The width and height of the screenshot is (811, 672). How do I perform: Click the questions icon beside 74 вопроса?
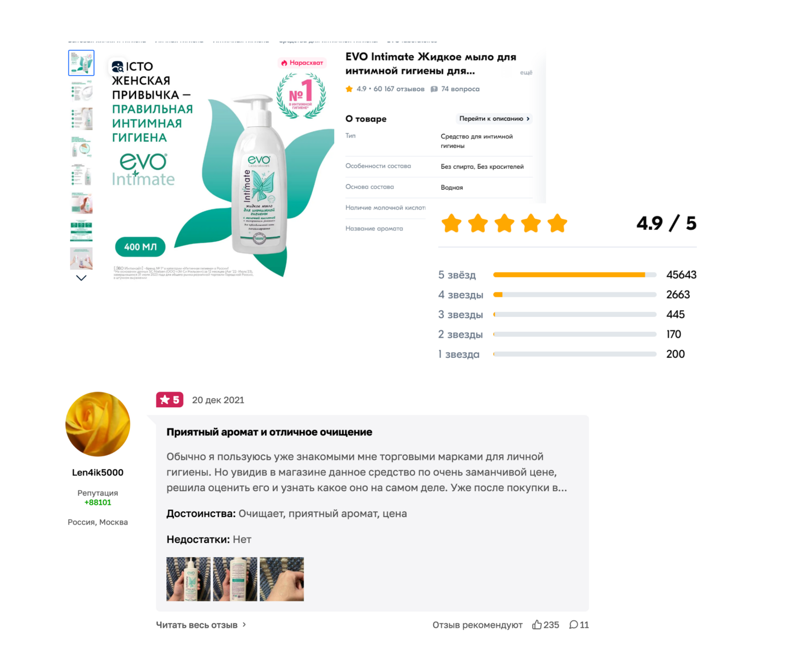pyautogui.click(x=434, y=89)
